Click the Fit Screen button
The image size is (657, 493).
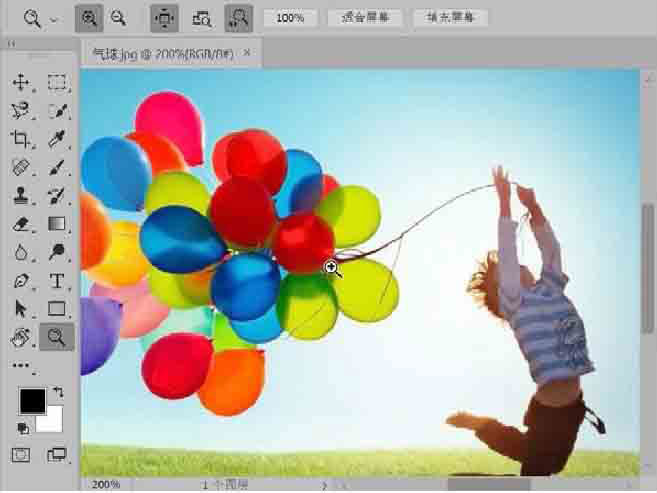365,18
